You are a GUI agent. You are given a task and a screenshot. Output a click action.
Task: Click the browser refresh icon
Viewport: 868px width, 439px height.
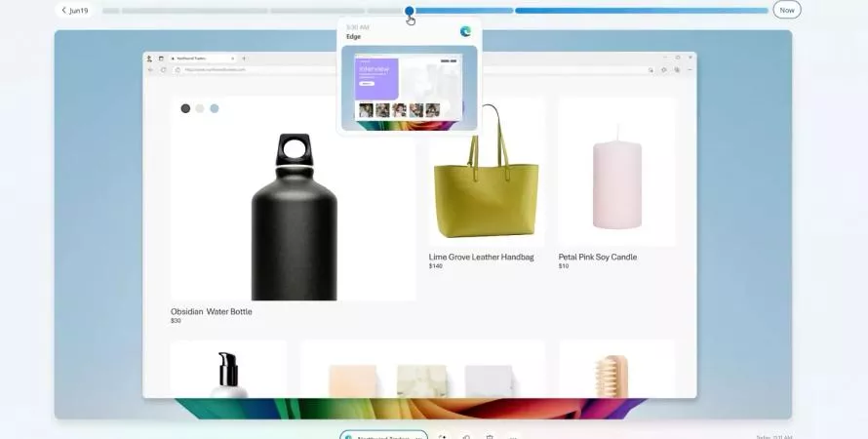click(x=163, y=70)
